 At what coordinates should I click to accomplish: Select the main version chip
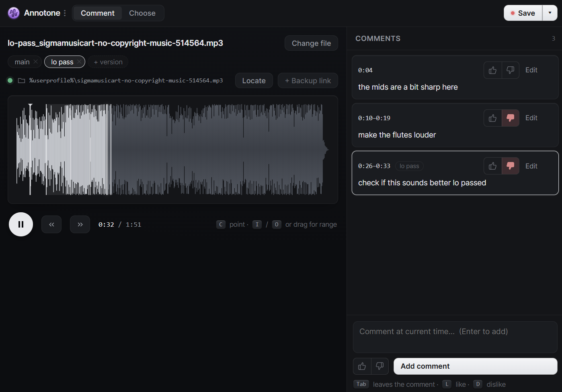click(x=22, y=62)
